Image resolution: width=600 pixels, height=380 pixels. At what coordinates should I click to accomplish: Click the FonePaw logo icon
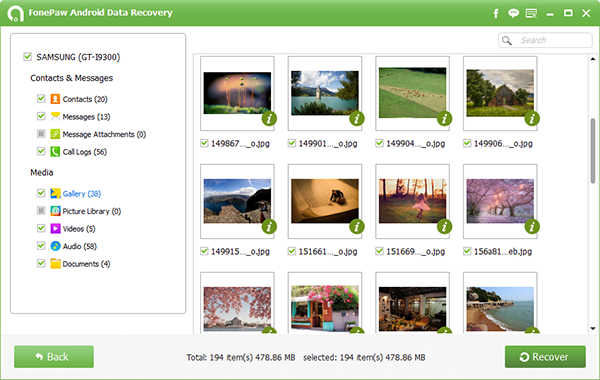[15, 13]
